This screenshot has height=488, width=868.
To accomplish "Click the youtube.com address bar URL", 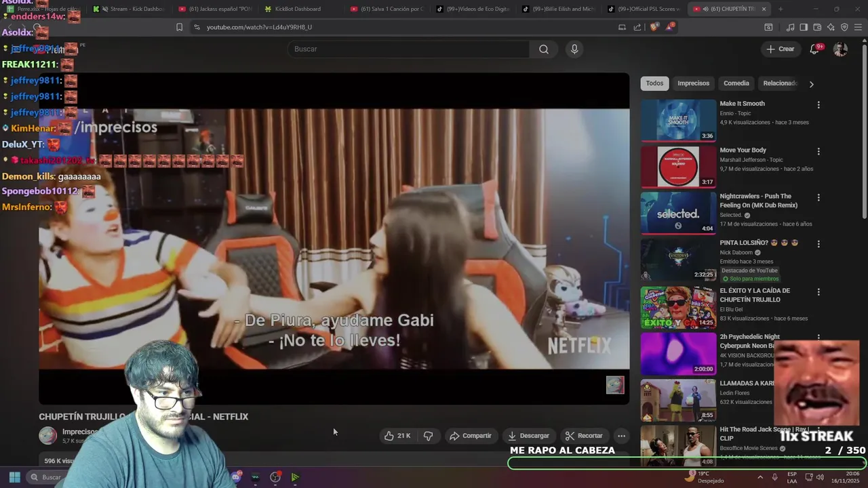I will 259,27.
